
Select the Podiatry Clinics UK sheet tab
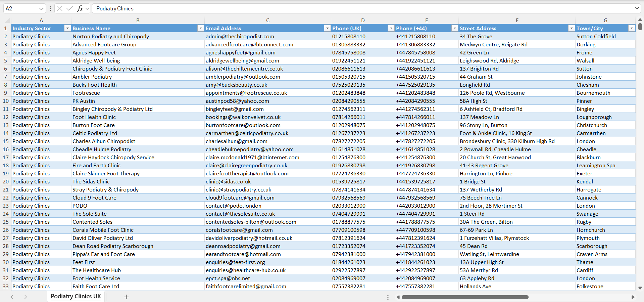point(76,296)
